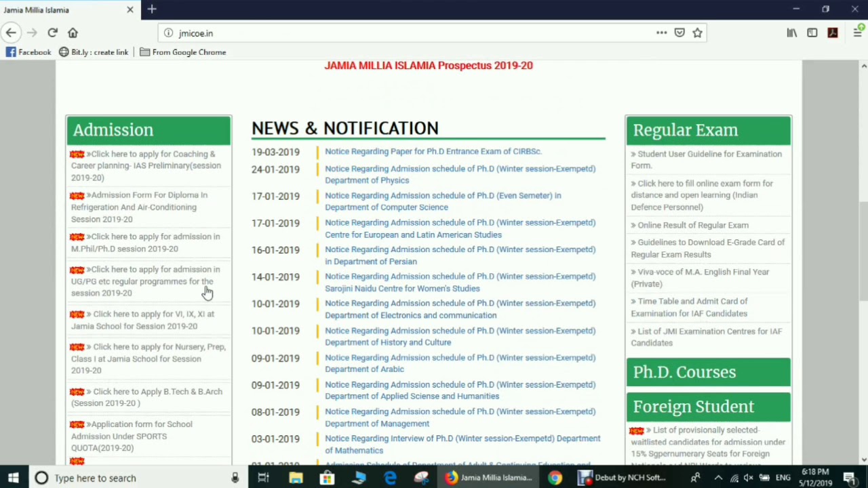Open Admission Form for Diploma in Refrigeration
Image resolution: width=868 pixels, height=488 pixels.
(140, 207)
